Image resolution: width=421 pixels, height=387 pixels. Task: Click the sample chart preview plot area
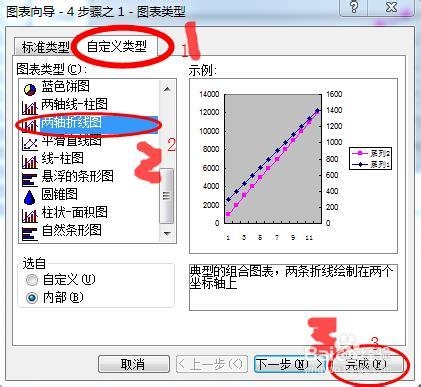click(273, 159)
